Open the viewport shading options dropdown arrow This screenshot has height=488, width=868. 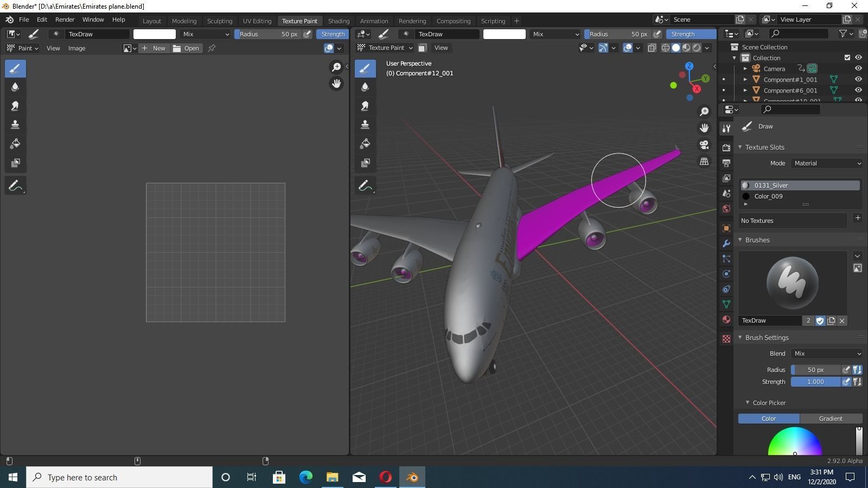pyautogui.click(x=707, y=48)
